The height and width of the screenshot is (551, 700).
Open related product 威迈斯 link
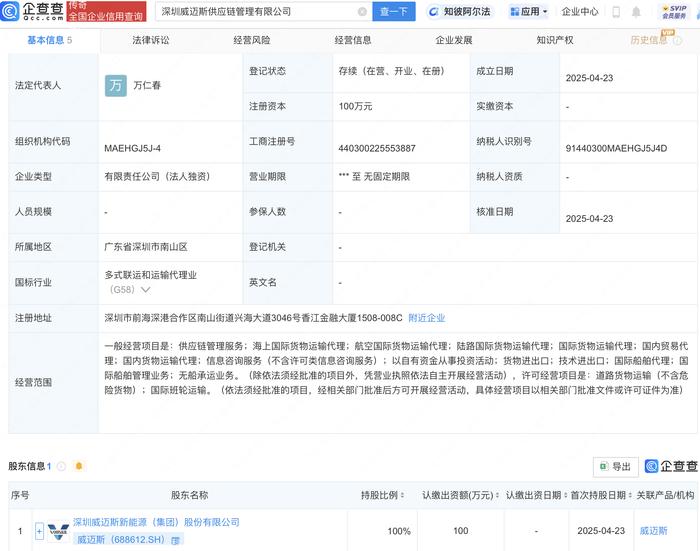pos(654,531)
